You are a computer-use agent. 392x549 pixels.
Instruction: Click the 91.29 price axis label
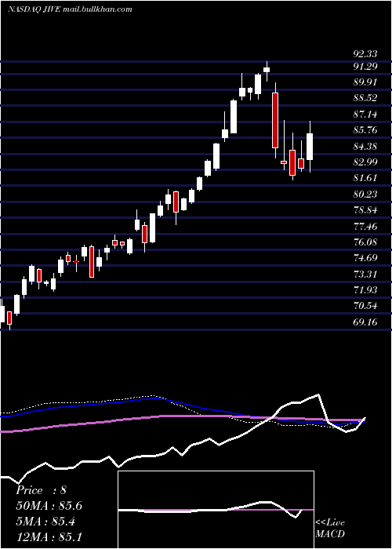(x=365, y=66)
